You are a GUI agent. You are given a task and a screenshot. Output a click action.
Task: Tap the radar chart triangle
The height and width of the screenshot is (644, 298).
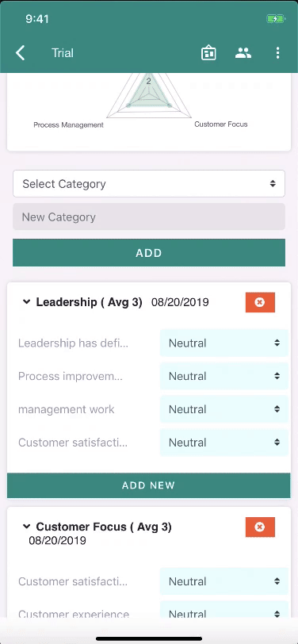[x=148, y=95]
